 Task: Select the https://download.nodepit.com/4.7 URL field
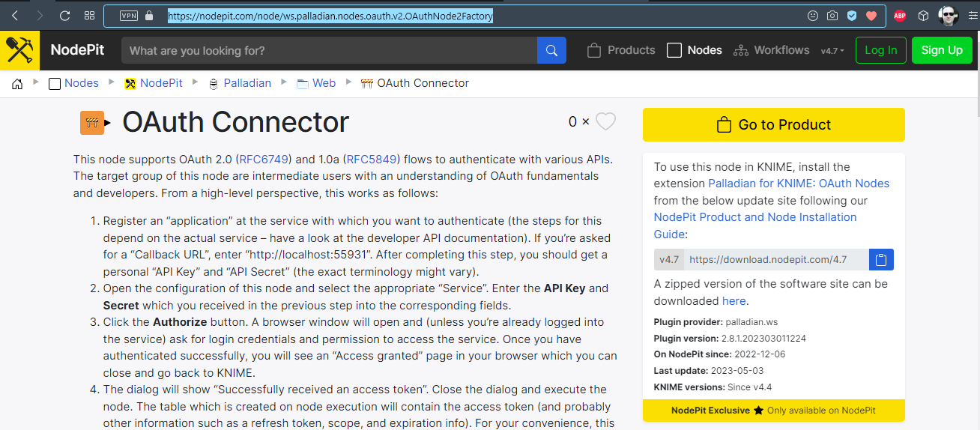point(776,260)
